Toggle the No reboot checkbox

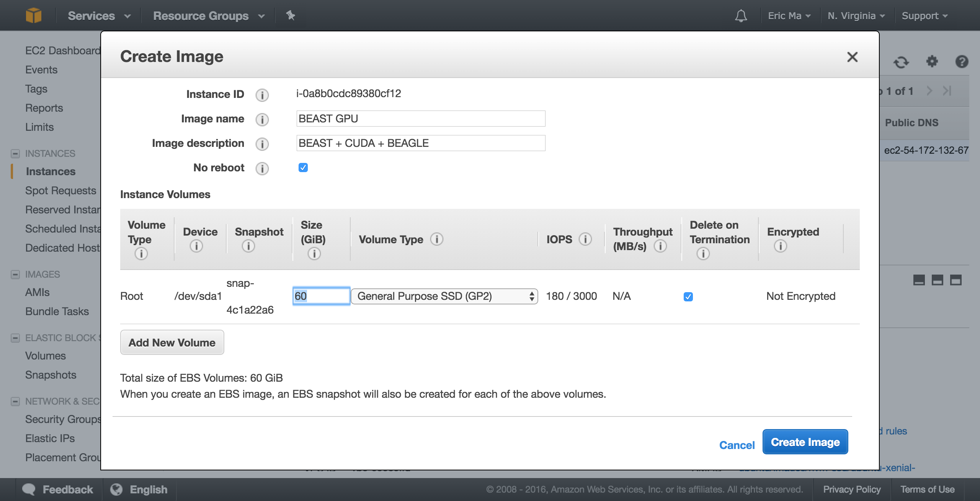point(303,168)
